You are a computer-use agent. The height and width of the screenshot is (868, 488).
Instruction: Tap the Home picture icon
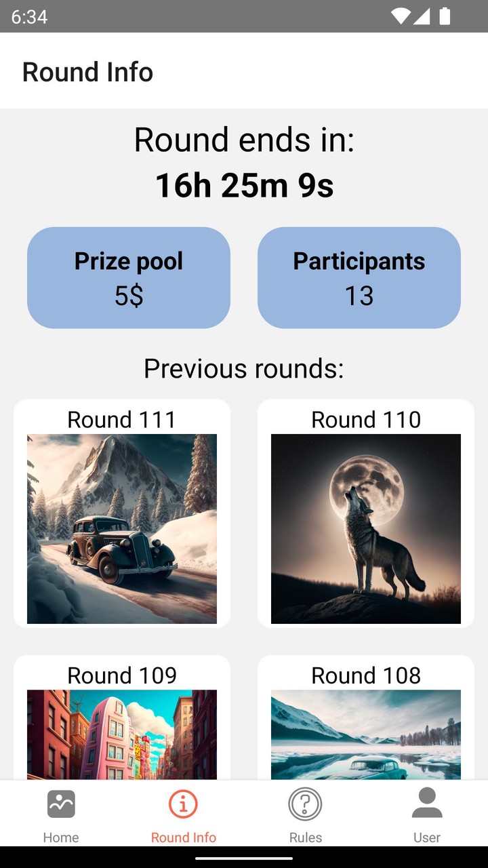click(61, 805)
